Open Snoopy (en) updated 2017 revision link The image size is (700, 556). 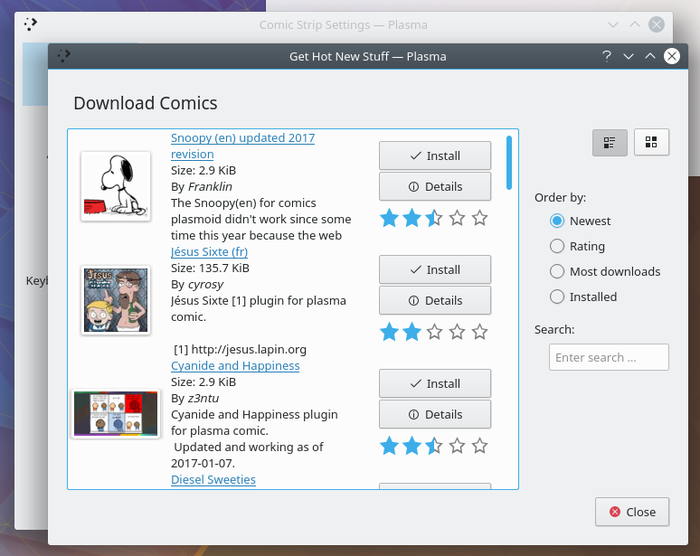(243, 138)
